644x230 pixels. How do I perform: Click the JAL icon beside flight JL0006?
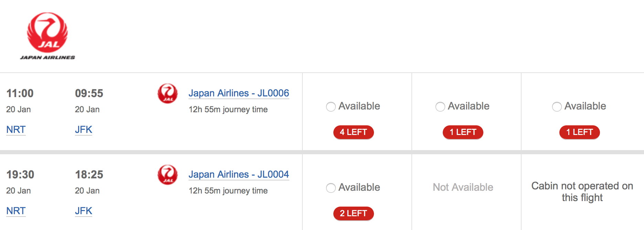click(168, 93)
